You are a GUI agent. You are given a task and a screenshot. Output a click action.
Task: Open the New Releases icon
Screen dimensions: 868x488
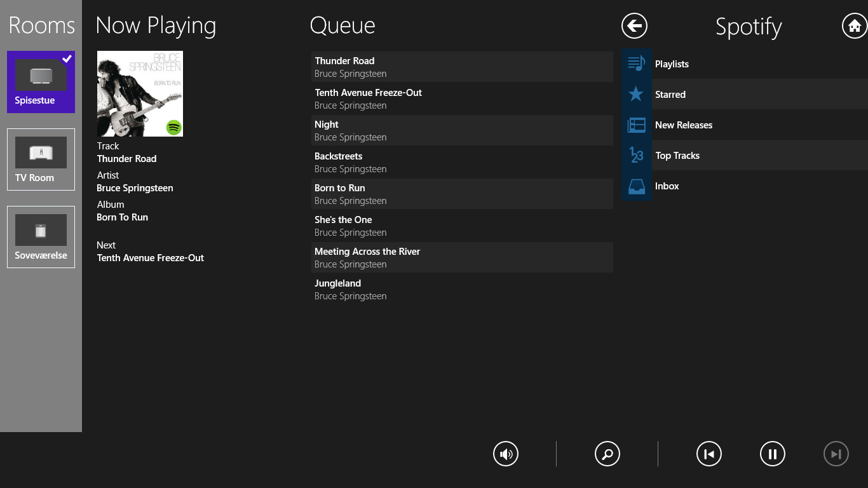[636, 125]
